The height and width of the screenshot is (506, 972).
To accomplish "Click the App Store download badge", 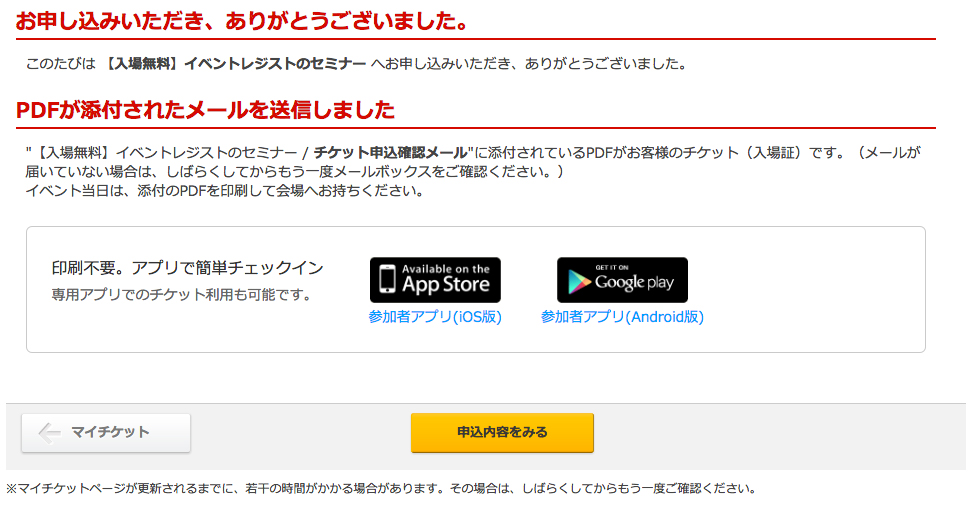I will click(435, 280).
